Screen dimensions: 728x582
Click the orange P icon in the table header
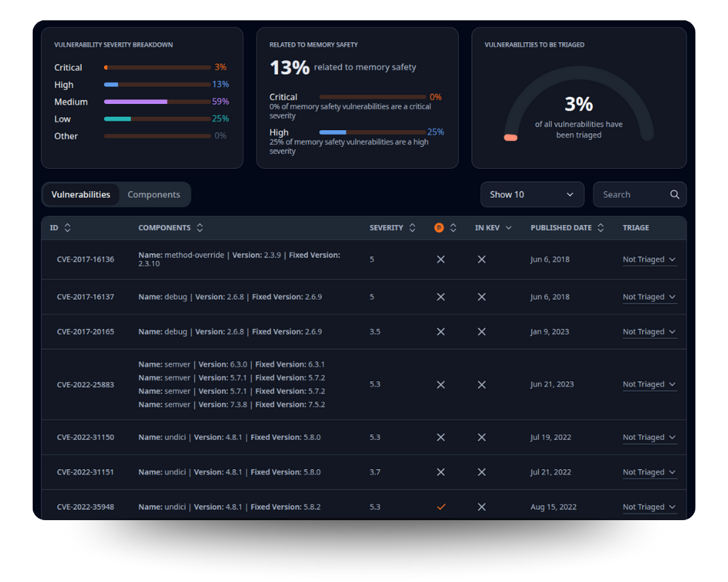tap(440, 227)
